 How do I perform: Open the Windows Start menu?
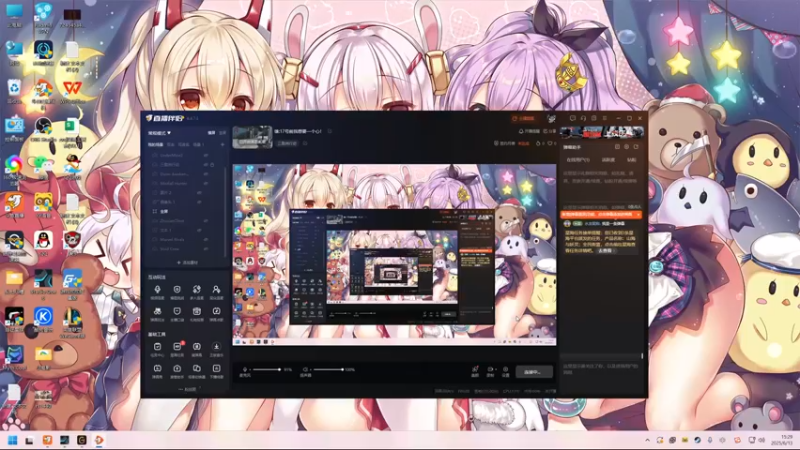click(x=13, y=440)
